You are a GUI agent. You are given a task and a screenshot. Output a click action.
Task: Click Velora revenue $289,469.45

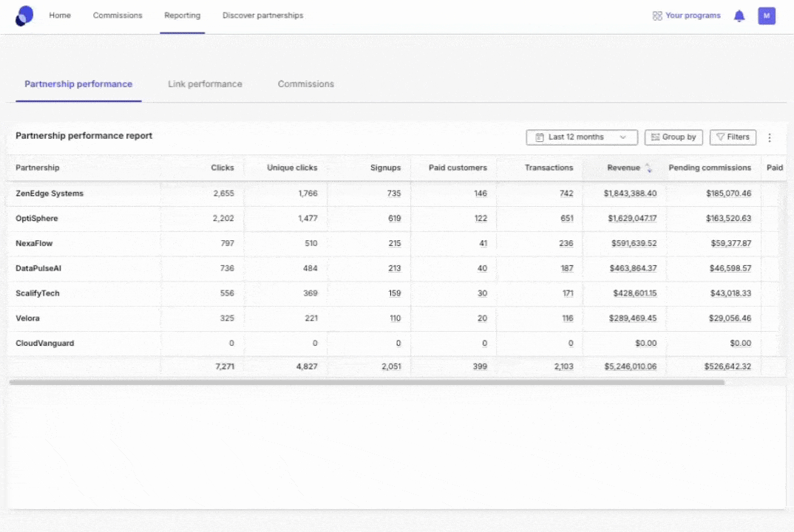(633, 318)
